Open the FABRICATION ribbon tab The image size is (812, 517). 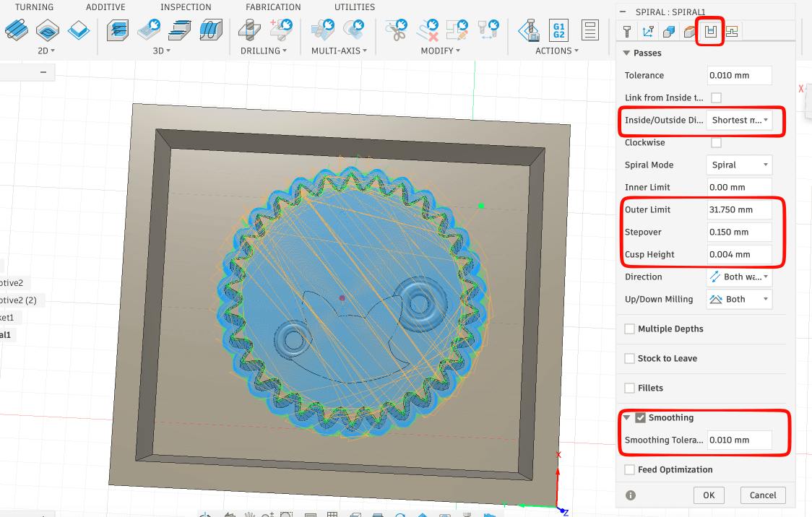[273, 7]
